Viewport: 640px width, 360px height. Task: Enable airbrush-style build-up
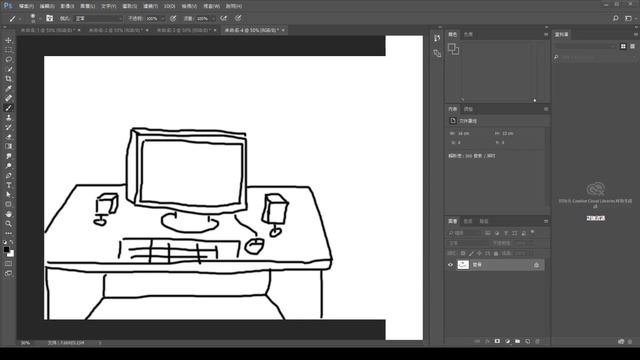point(223,18)
